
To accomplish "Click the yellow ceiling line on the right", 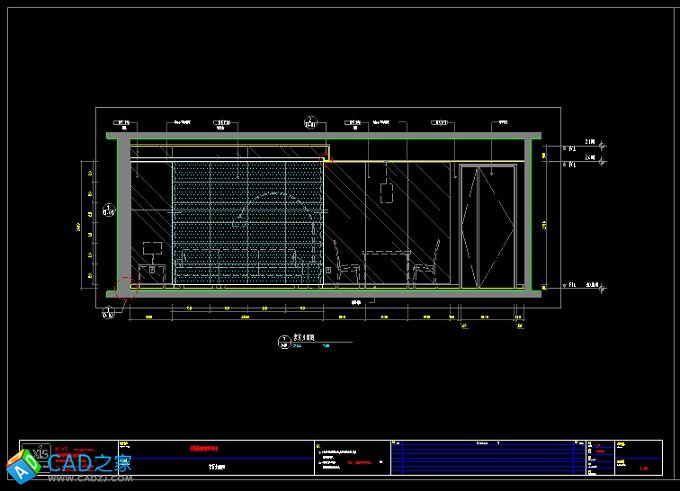I will tap(420, 158).
